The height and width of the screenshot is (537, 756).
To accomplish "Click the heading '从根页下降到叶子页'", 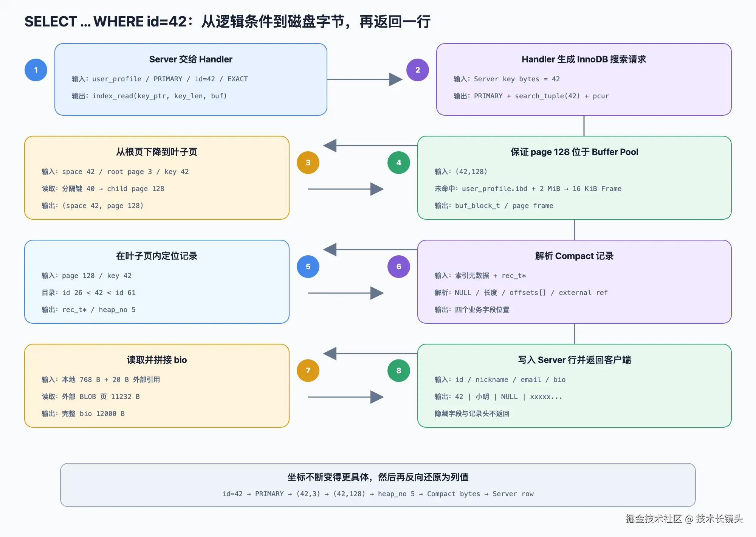I will pos(156,152).
